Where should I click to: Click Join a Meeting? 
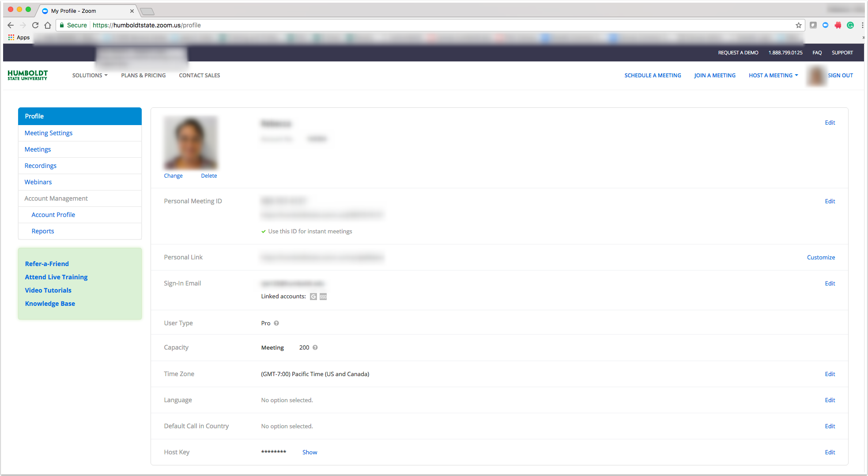[715, 76]
